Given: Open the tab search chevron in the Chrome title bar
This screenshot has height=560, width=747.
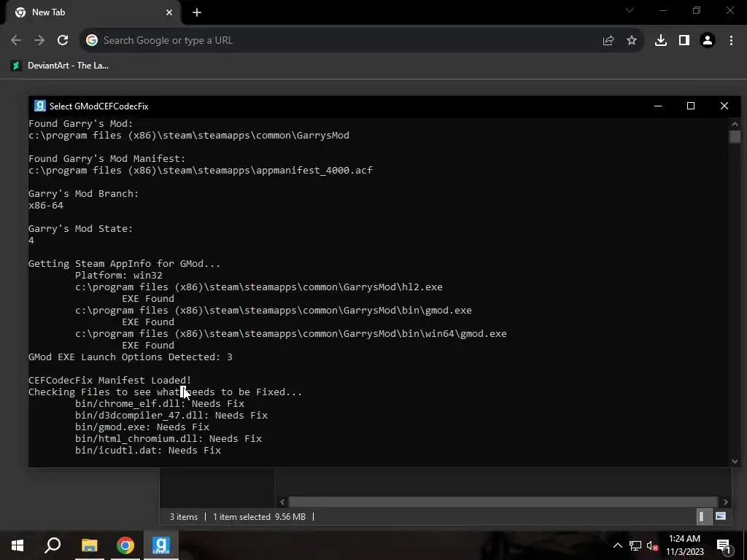Looking at the screenshot, I should coord(630,10).
